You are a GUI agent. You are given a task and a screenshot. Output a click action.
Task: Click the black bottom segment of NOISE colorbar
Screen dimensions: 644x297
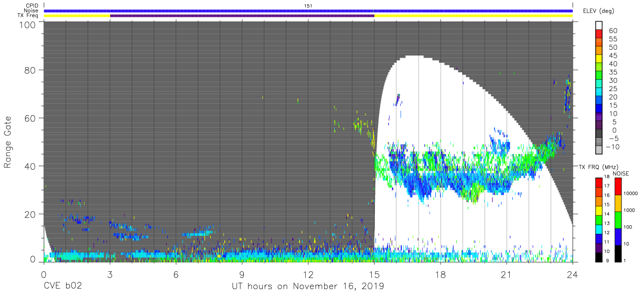tap(617, 253)
